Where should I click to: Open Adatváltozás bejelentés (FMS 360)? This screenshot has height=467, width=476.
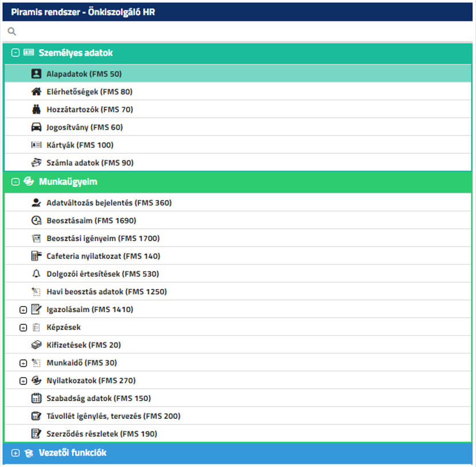[238, 203]
